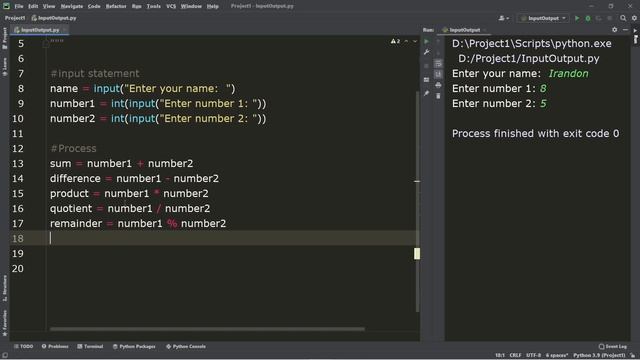This screenshot has width=640, height=360.
Task: Click Python 3.9 interpreter in status bar
Action: pyautogui.click(x=599, y=356)
